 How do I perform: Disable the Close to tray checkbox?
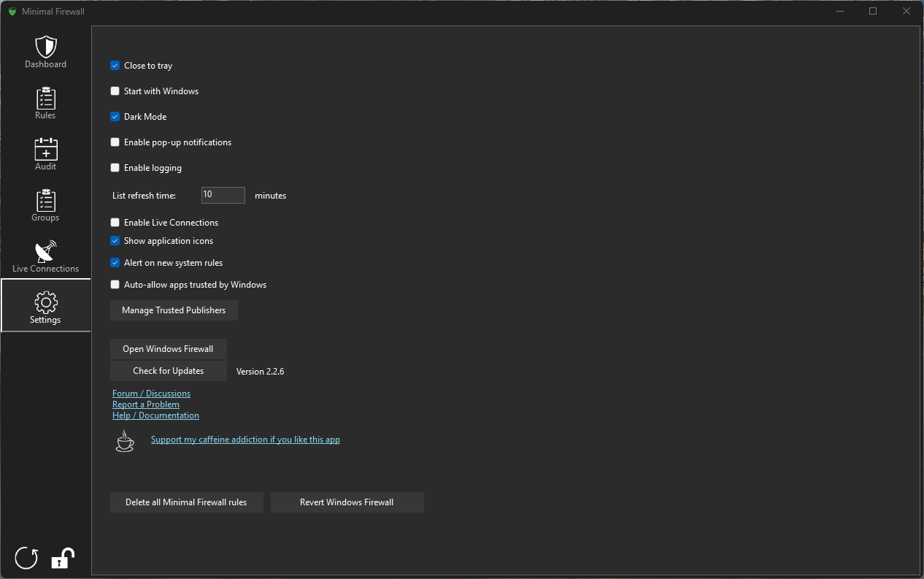115,66
